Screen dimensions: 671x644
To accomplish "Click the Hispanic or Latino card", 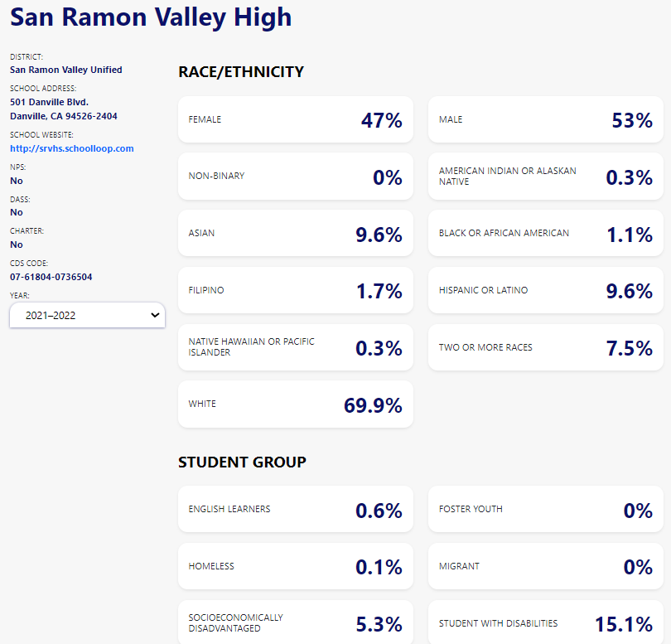I will pyautogui.click(x=545, y=290).
